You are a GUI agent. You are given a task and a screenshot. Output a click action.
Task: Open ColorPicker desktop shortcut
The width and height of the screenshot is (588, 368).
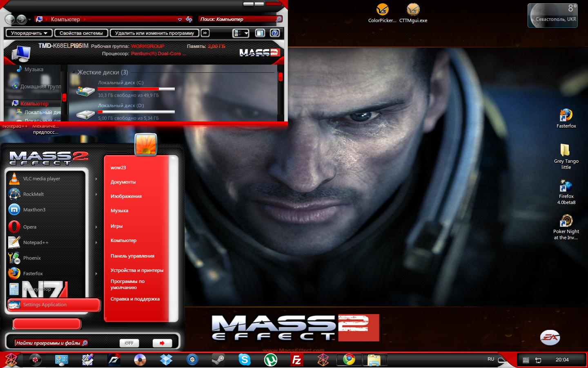click(382, 13)
